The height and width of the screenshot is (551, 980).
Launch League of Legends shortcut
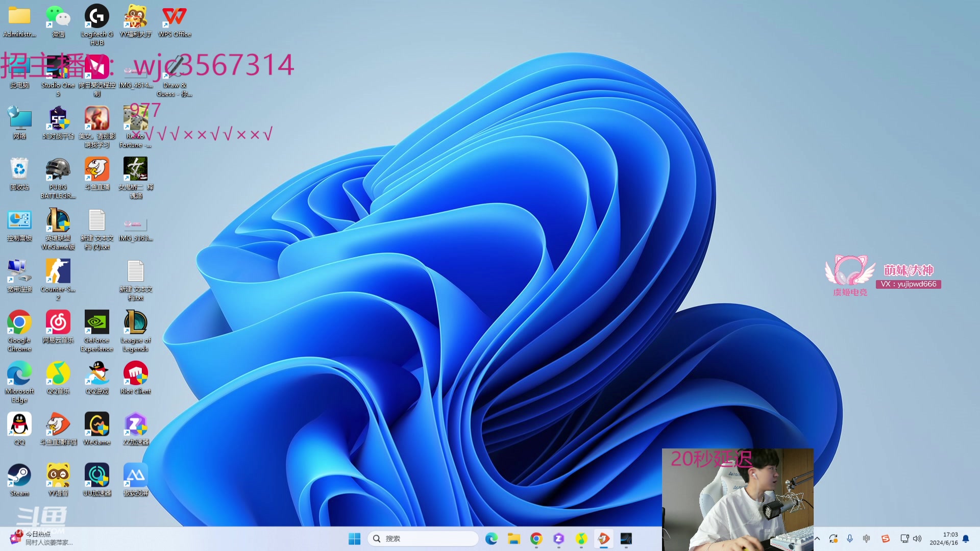(x=136, y=331)
